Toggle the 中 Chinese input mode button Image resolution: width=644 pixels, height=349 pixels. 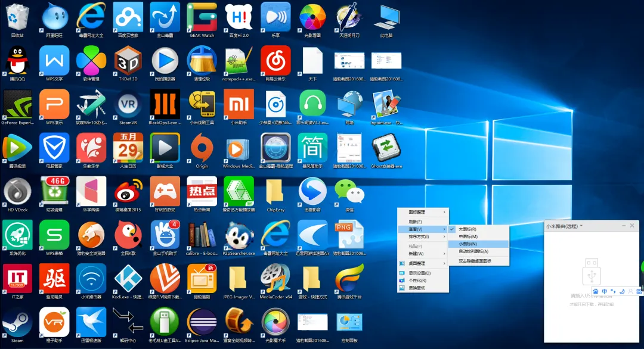coord(605,292)
